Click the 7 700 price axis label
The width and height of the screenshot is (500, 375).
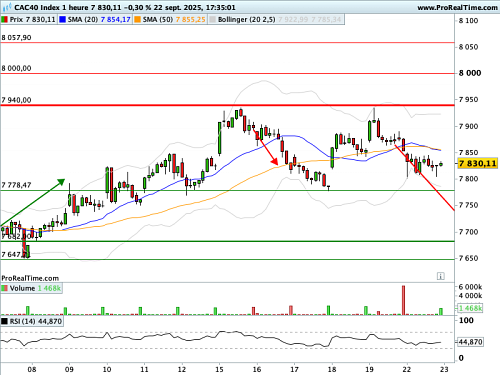[x=468, y=232]
